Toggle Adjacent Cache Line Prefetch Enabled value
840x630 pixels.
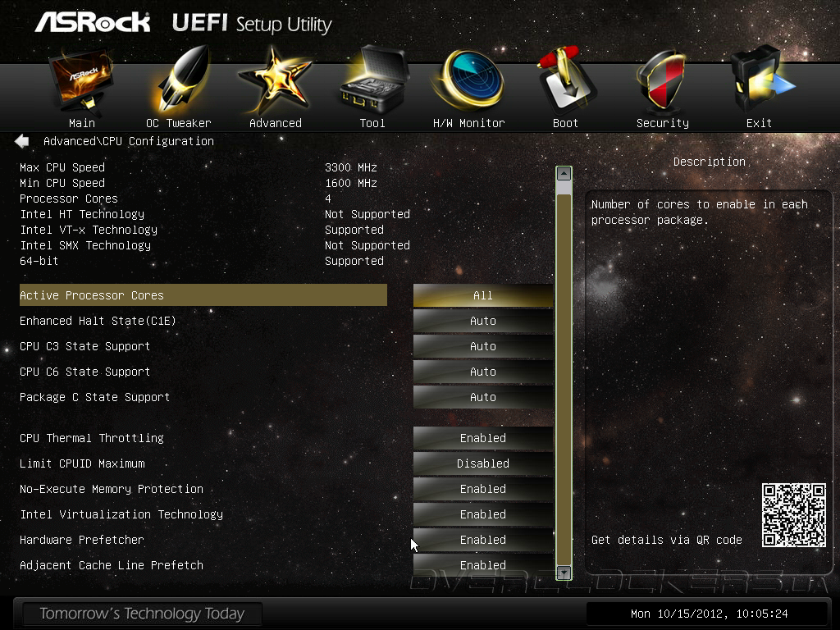[482, 565]
